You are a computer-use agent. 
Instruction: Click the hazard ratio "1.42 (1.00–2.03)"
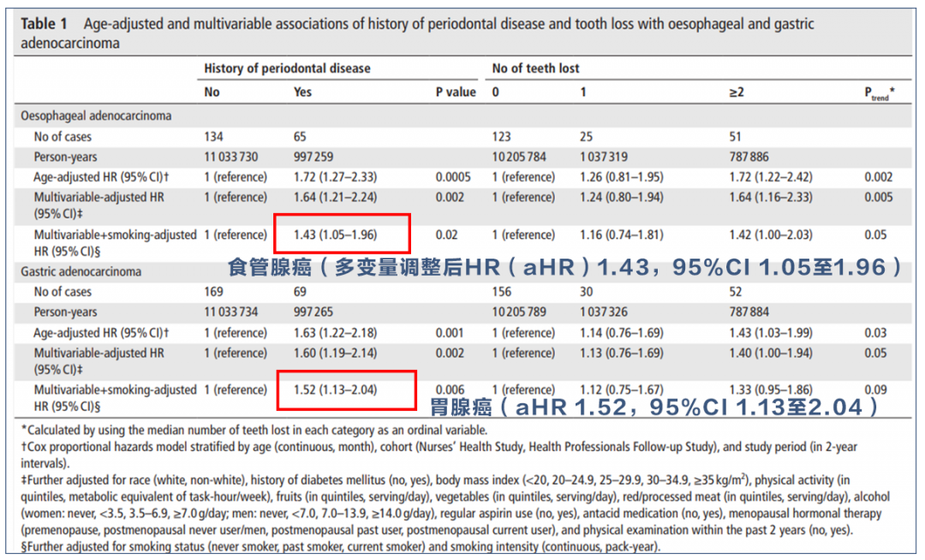(771, 235)
